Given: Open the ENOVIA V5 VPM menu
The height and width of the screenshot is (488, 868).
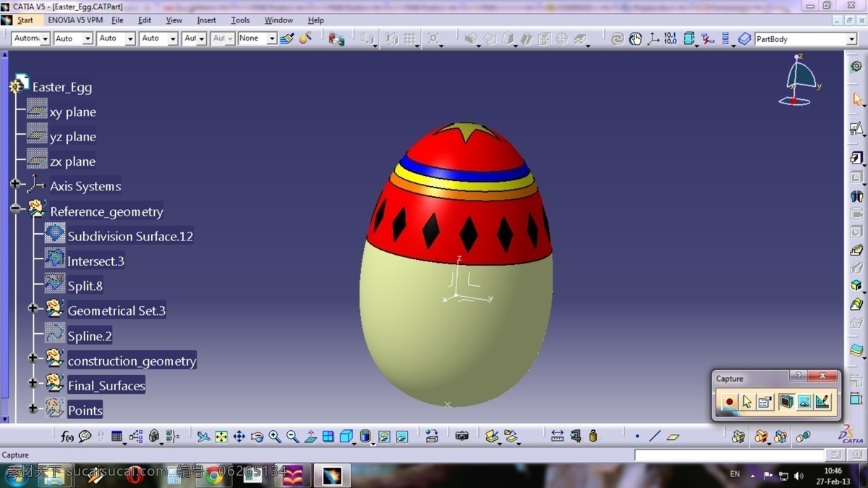Looking at the screenshot, I should pos(75,20).
